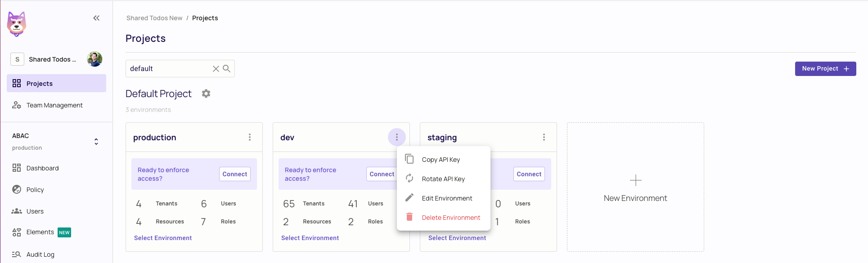
Task: Open Default Project settings gear
Action: (x=206, y=94)
